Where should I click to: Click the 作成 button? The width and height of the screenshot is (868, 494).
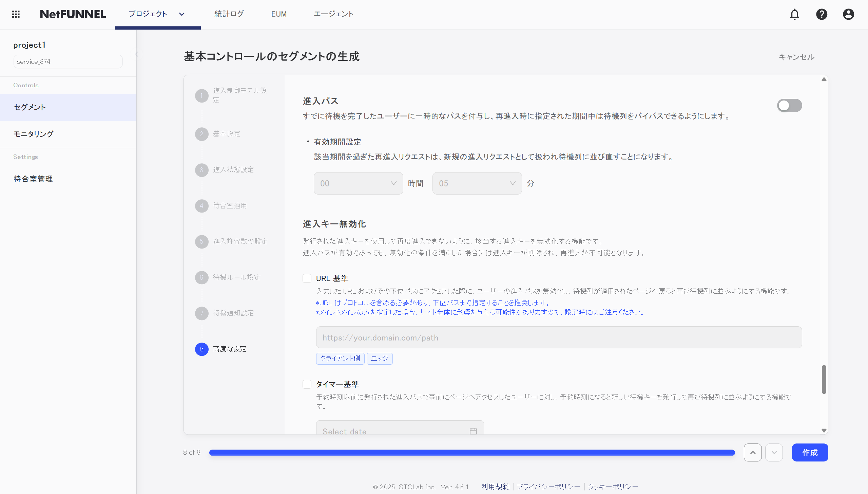click(810, 452)
